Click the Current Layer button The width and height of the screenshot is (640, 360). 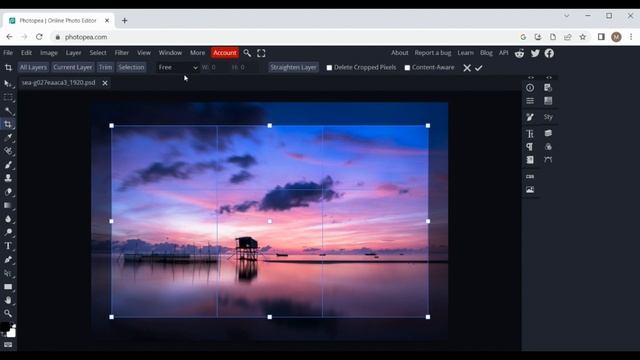point(73,67)
